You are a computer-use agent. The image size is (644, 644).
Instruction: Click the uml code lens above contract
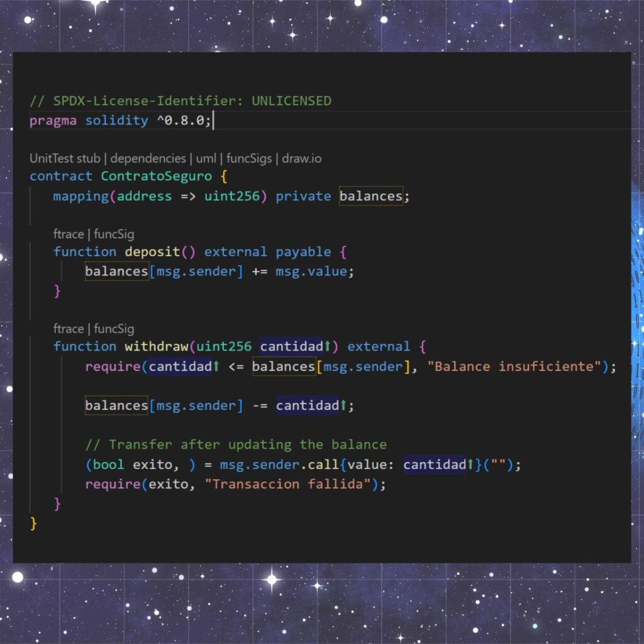coord(205,158)
